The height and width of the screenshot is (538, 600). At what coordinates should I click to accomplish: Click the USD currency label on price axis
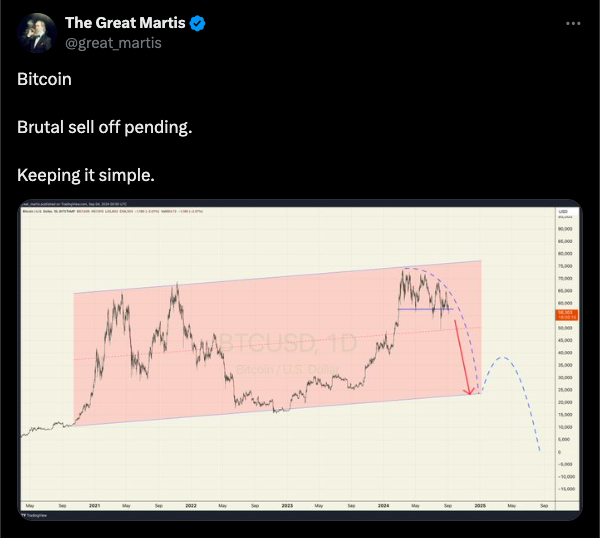click(563, 211)
